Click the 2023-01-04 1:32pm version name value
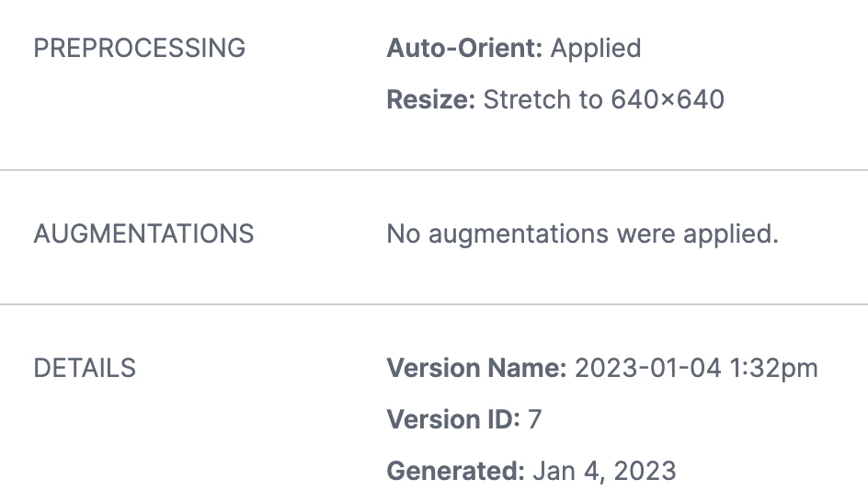Viewport: 868px width, 502px height. 696,370
